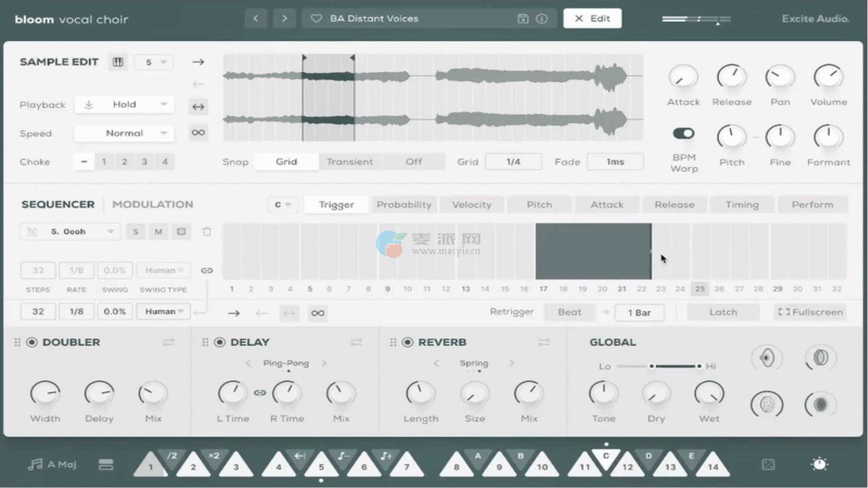
Task: Open the sequencer key C dropdown
Action: click(x=283, y=205)
